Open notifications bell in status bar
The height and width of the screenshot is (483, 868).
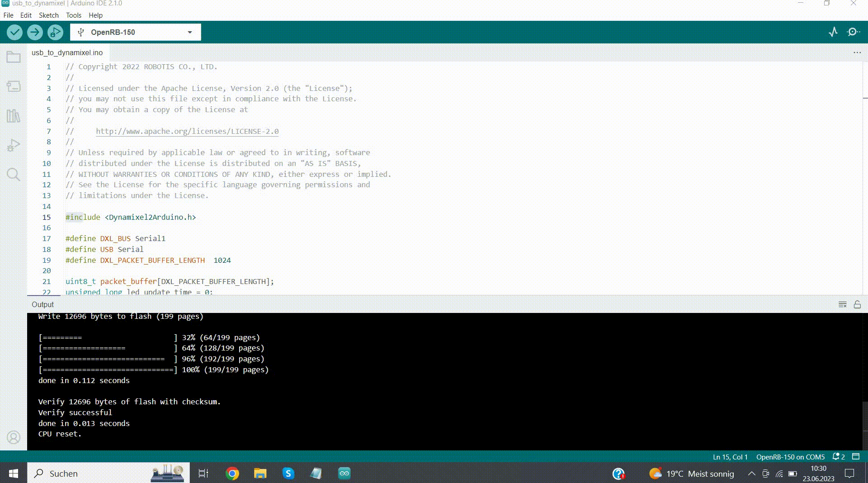tap(839, 457)
